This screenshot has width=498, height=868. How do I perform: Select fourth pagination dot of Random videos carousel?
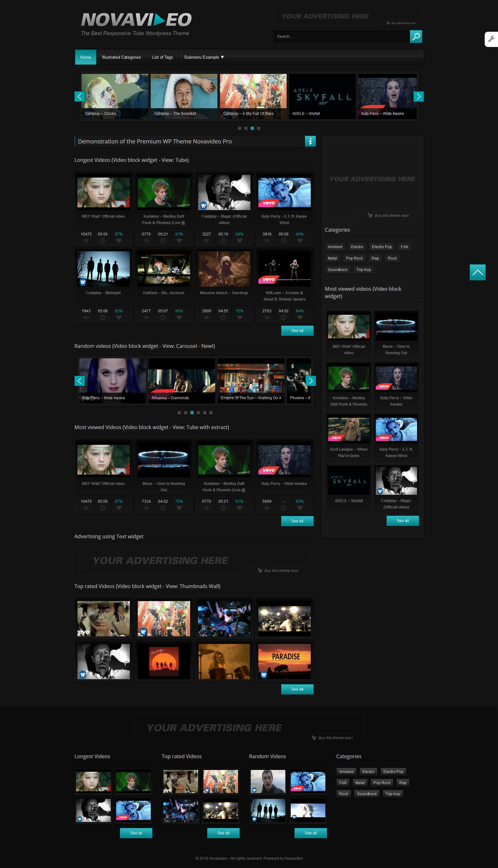point(198,413)
